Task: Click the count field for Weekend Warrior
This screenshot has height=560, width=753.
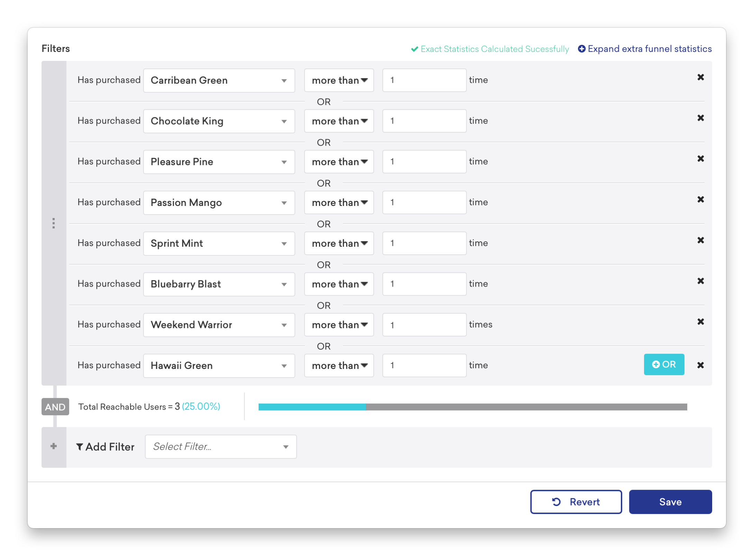Action: coord(424,325)
